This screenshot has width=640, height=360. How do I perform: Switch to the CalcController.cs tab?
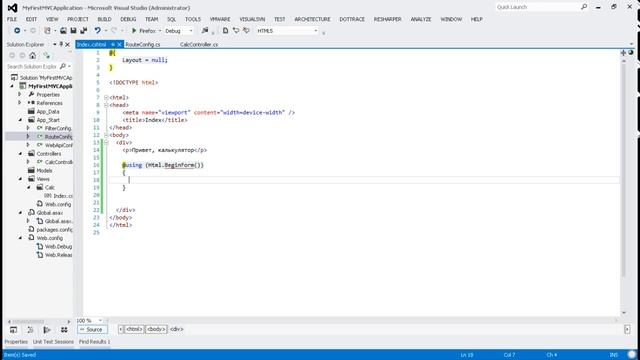click(199, 44)
